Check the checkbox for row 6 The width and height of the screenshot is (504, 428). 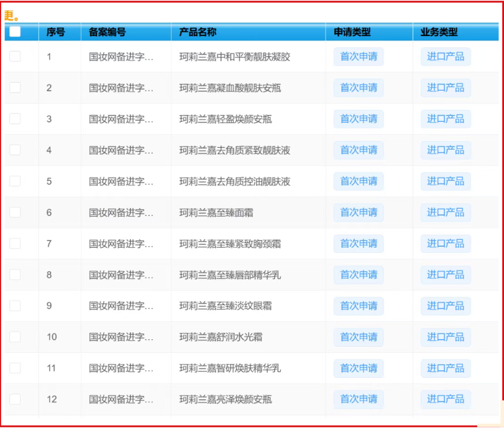pyautogui.click(x=15, y=212)
